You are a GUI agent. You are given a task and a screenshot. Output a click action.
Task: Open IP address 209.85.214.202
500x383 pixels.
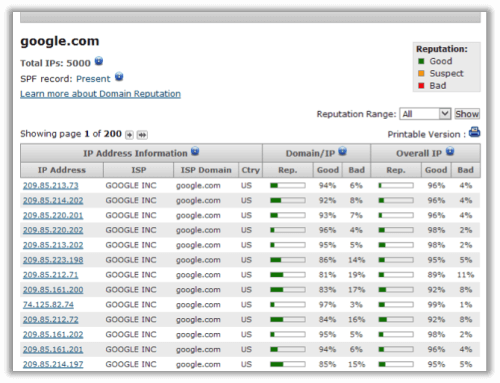point(53,201)
